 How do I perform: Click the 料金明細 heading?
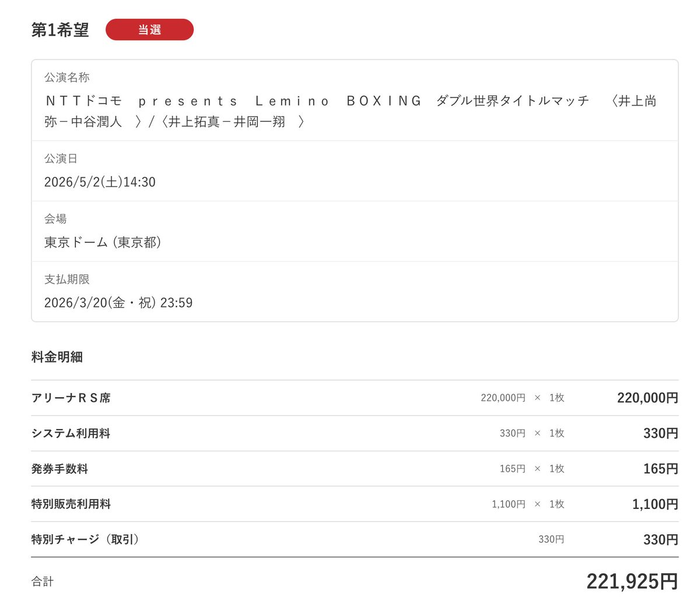coord(57,357)
